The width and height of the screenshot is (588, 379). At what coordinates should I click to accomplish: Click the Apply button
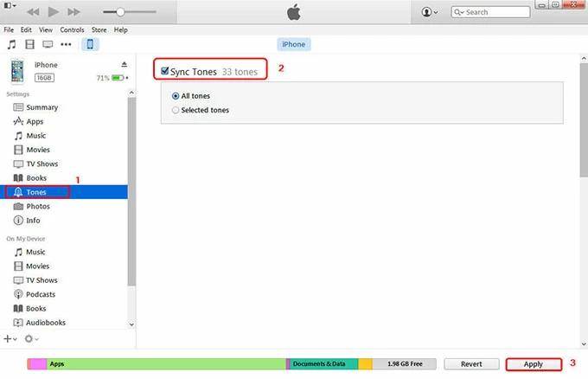tap(533, 364)
